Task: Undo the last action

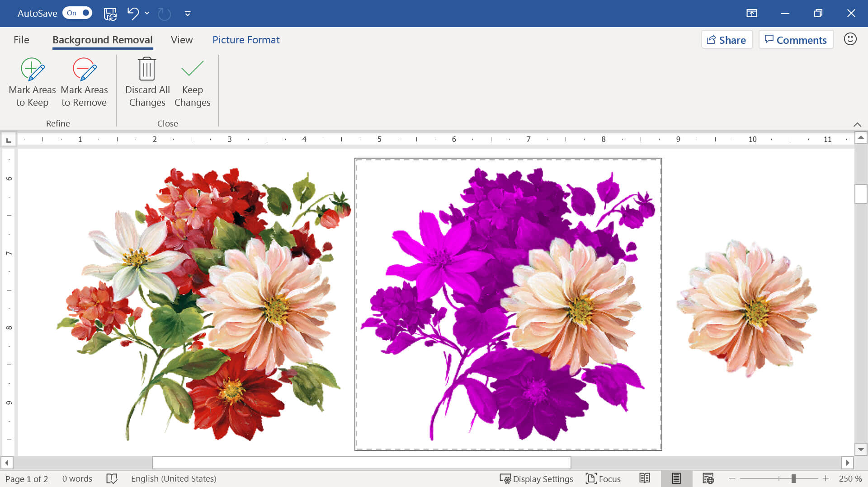Action: point(132,14)
